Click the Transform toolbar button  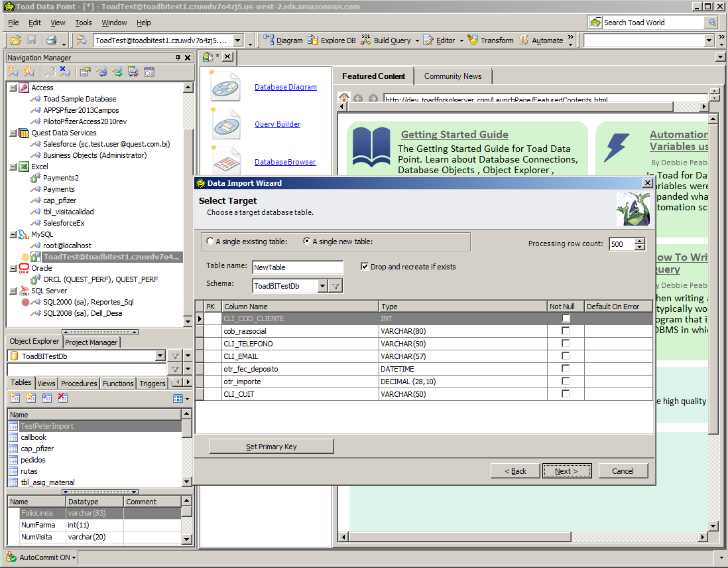[x=491, y=40]
